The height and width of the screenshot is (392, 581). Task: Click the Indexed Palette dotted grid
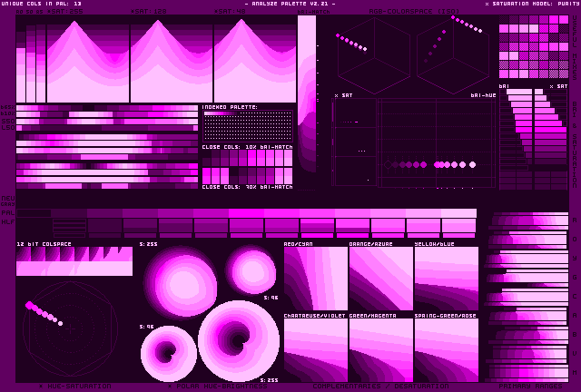(x=247, y=126)
